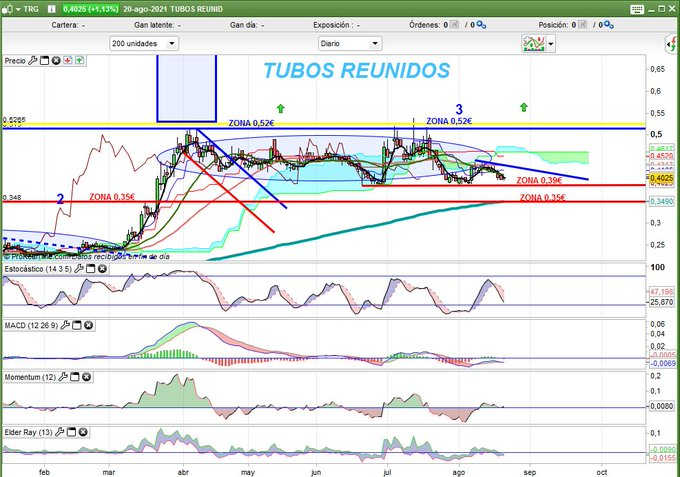Open the Órdenes settings gears icon

coord(481,25)
